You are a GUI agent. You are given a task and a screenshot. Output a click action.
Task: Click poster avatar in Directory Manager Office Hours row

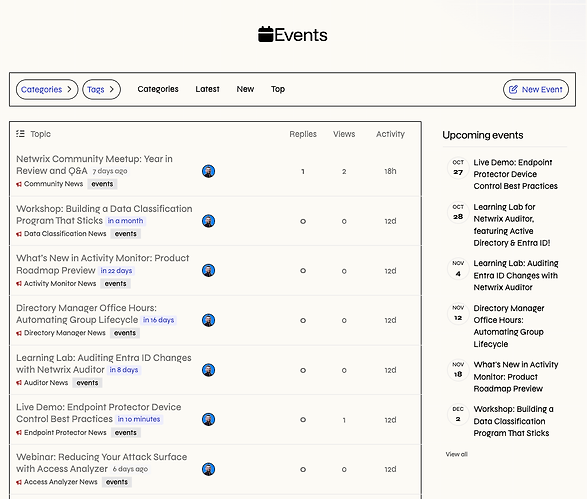point(209,320)
